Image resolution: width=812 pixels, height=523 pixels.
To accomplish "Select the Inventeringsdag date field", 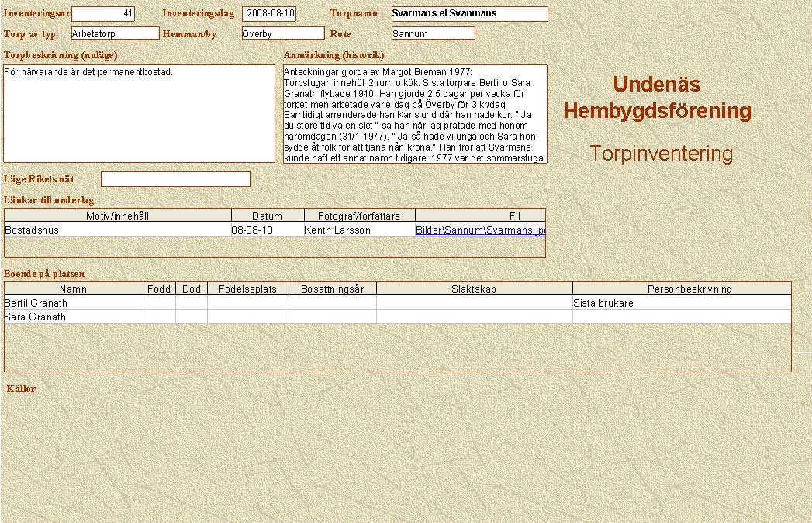I will pyautogui.click(x=269, y=13).
